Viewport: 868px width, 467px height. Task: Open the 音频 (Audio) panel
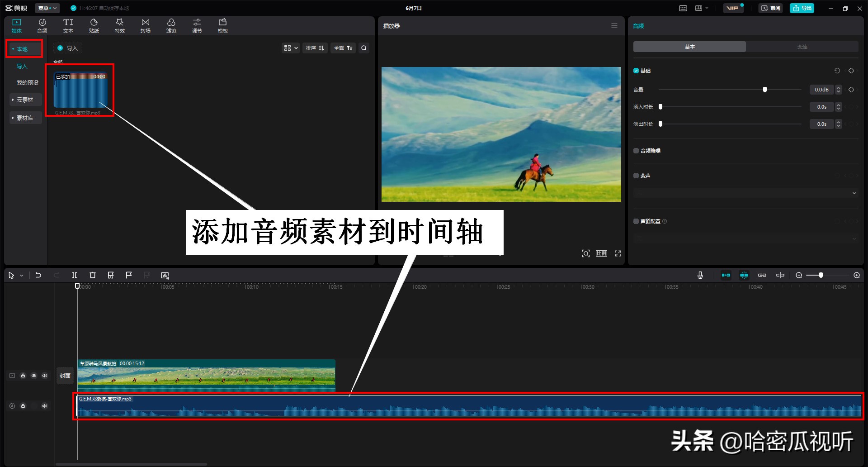[42, 25]
